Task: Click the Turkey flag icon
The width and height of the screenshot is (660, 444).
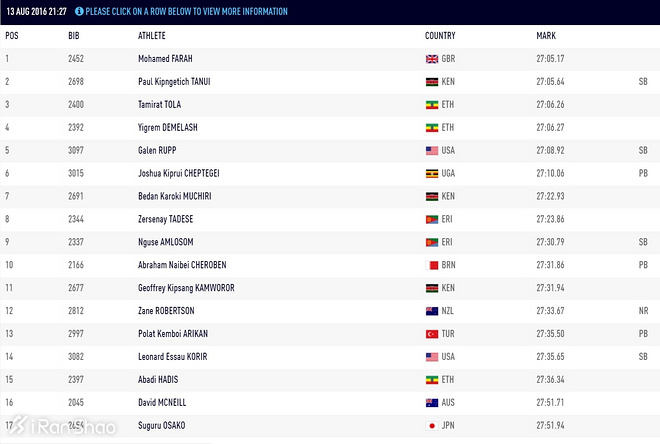Action: [432, 333]
